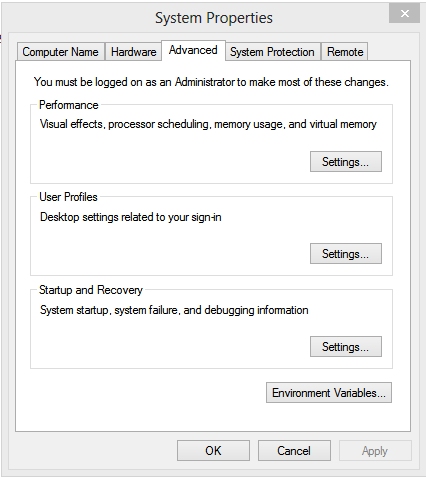This screenshot has width=426, height=478.
Task: Open Environment Variables dialog
Action: [x=329, y=393]
